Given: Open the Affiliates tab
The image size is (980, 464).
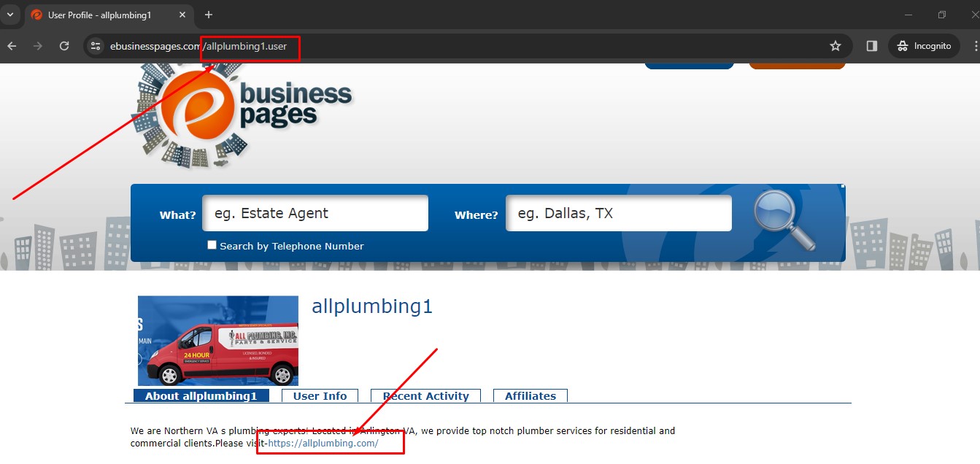Looking at the screenshot, I should click(530, 395).
